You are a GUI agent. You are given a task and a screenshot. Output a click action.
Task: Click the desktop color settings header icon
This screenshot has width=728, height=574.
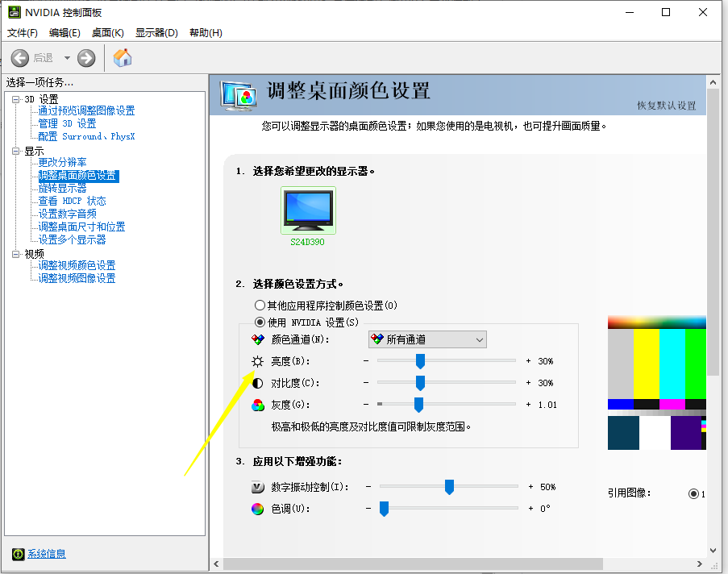(x=239, y=96)
